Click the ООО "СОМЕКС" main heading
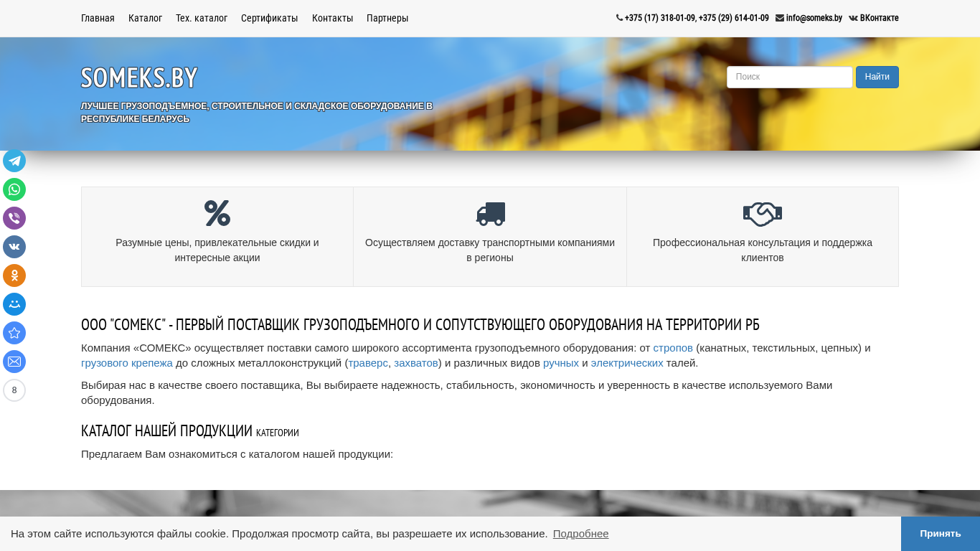The image size is (980, 551). point(420,324)
